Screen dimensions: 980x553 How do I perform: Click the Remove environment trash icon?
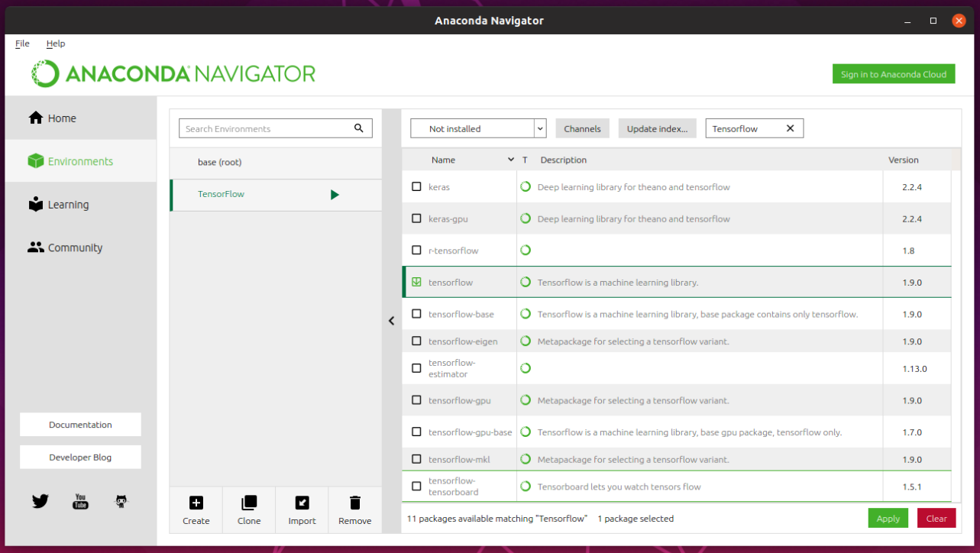pos(354,503)
